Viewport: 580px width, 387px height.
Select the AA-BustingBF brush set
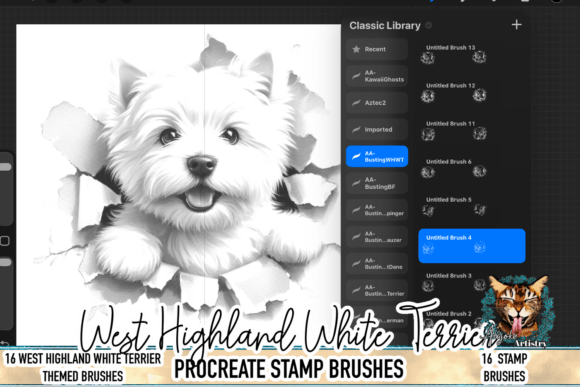[377, 183]
